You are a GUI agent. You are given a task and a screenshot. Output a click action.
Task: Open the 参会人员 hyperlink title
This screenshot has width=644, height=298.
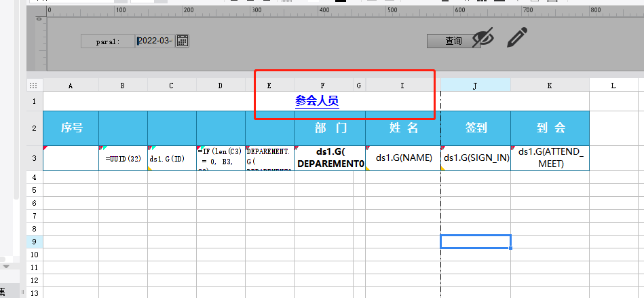[317, 101]
